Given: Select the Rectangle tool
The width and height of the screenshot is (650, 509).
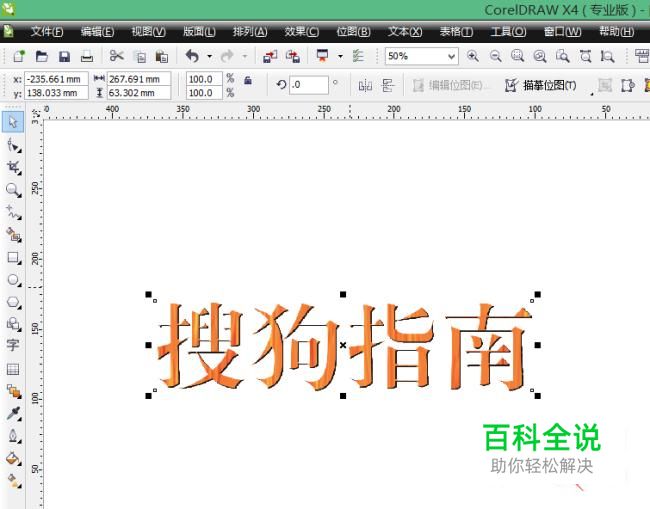Looking at the screenshot, I should click(x=13, y=258).
